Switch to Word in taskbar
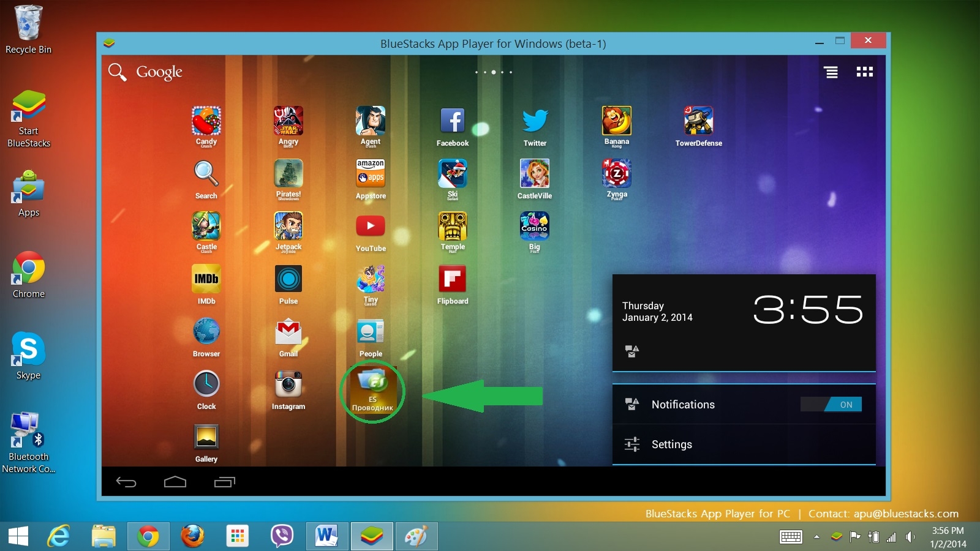Image resolution: width=980 pixels, height=551 pixels. (327, 537)
